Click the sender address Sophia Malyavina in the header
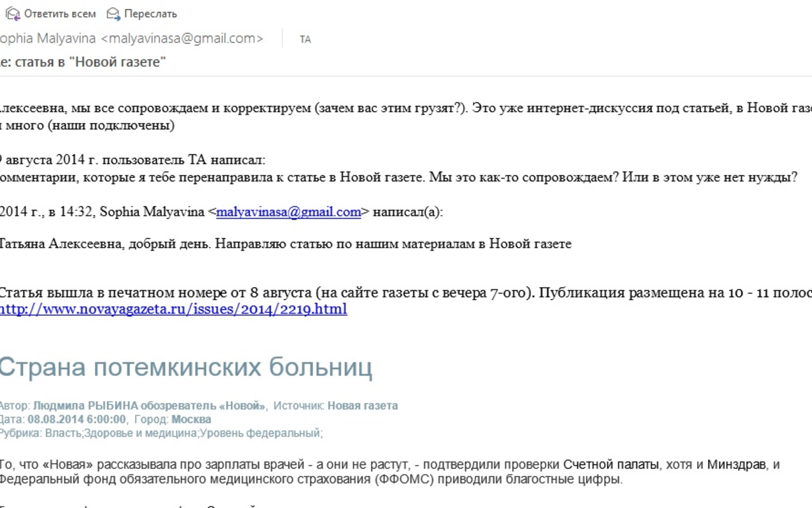 tap(132, 39)
